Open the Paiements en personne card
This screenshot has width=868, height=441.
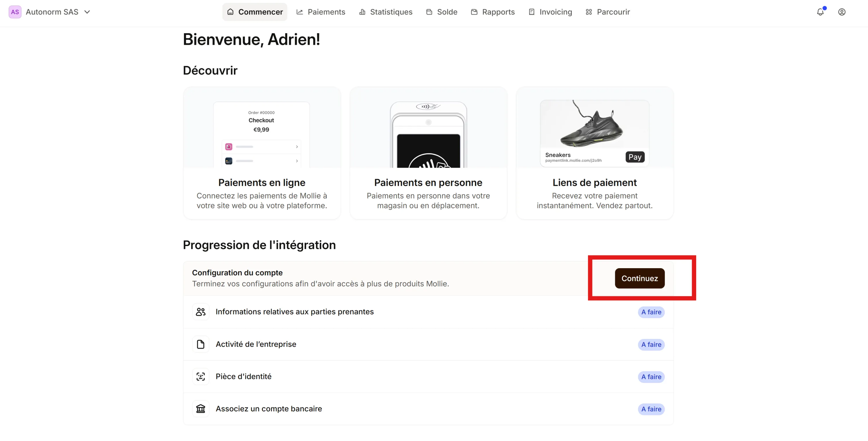(x=428, y=153)
